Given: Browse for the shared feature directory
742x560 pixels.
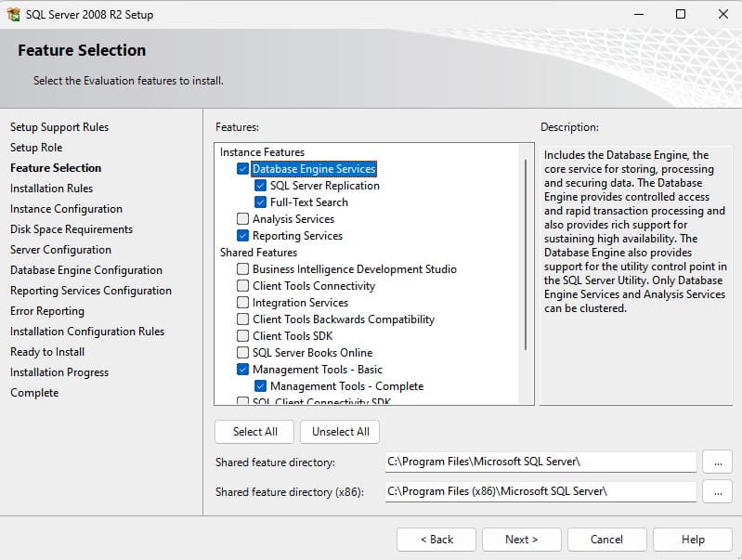Looking at the screenshot, I should click(x=716, y=462).
